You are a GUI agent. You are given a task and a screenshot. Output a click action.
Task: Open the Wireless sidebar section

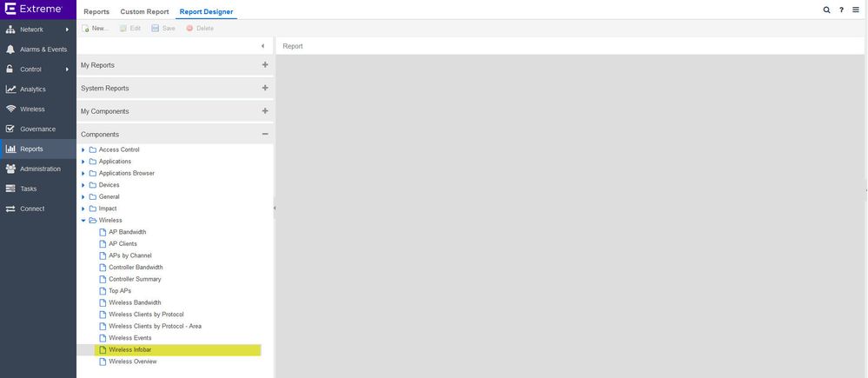(x=32, y=109)
